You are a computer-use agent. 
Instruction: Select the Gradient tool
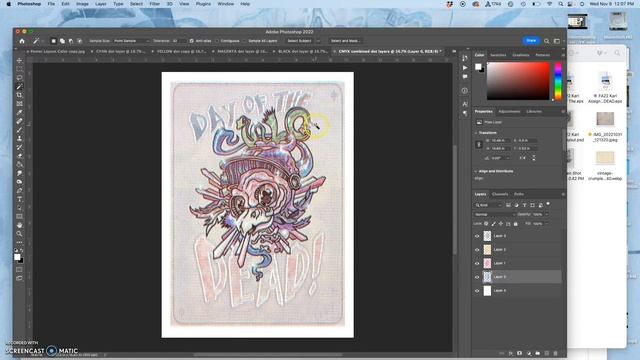point(19,164)
